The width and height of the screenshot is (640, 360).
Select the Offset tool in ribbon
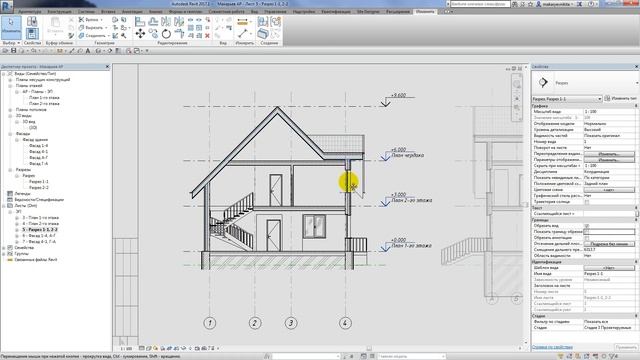[153, 22]
